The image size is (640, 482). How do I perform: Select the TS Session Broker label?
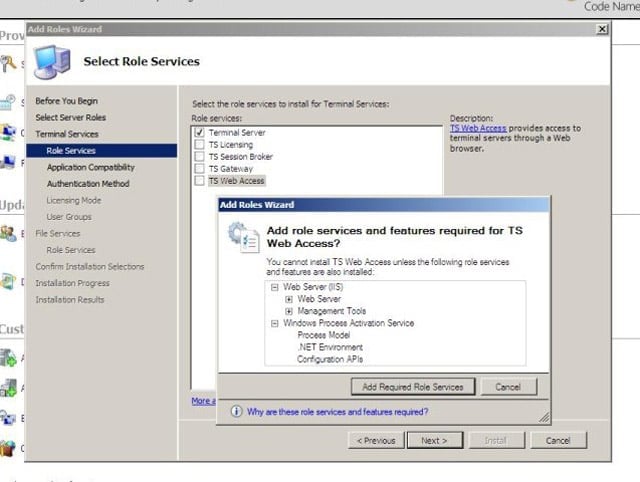pyautogui.click(x=241, y=157)
